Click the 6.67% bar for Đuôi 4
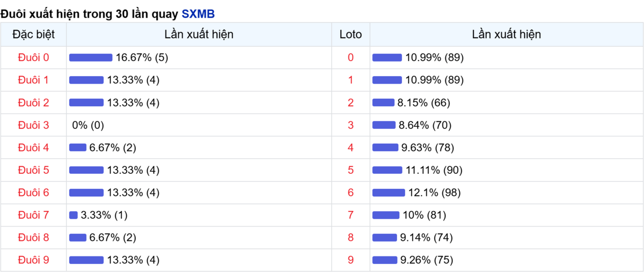The width and height of the screenshot is (644, 272). 78,148
